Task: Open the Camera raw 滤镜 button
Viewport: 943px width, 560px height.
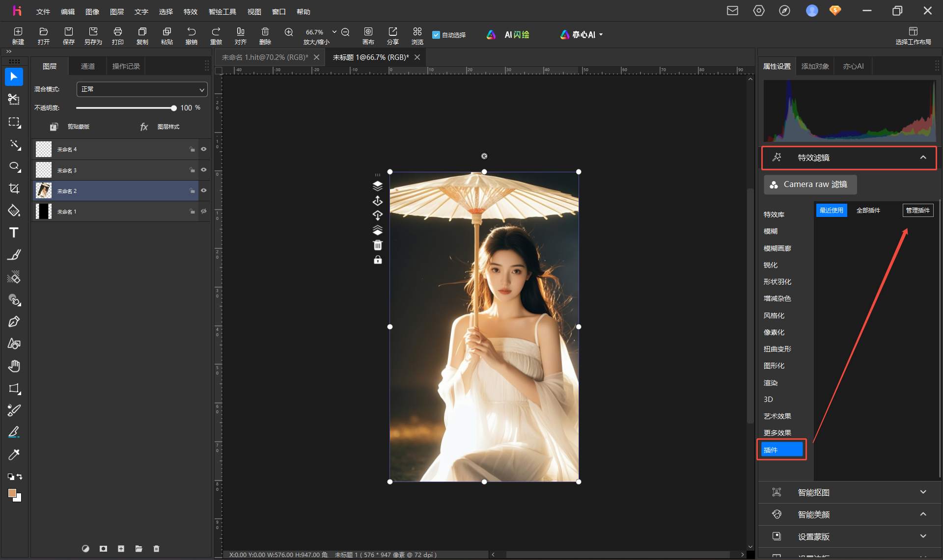Action: point(810,185)
